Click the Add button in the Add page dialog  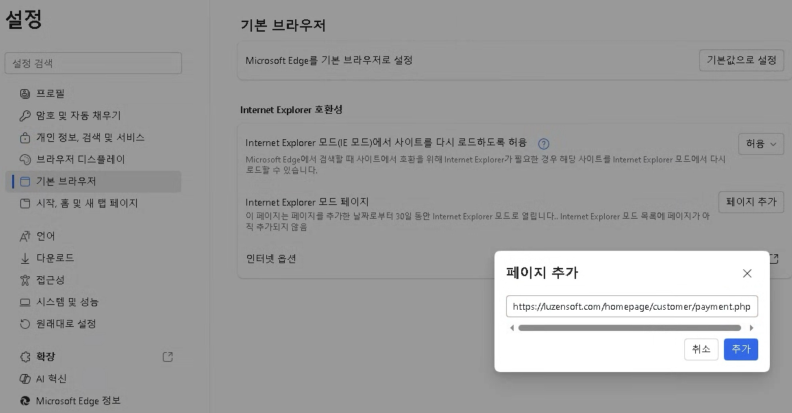[740, 349]
